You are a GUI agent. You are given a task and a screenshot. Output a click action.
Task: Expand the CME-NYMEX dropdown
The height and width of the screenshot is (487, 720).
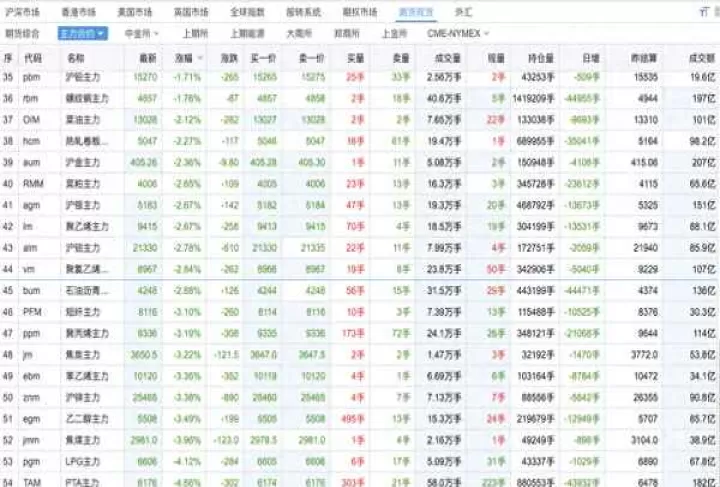pos(458,34)
